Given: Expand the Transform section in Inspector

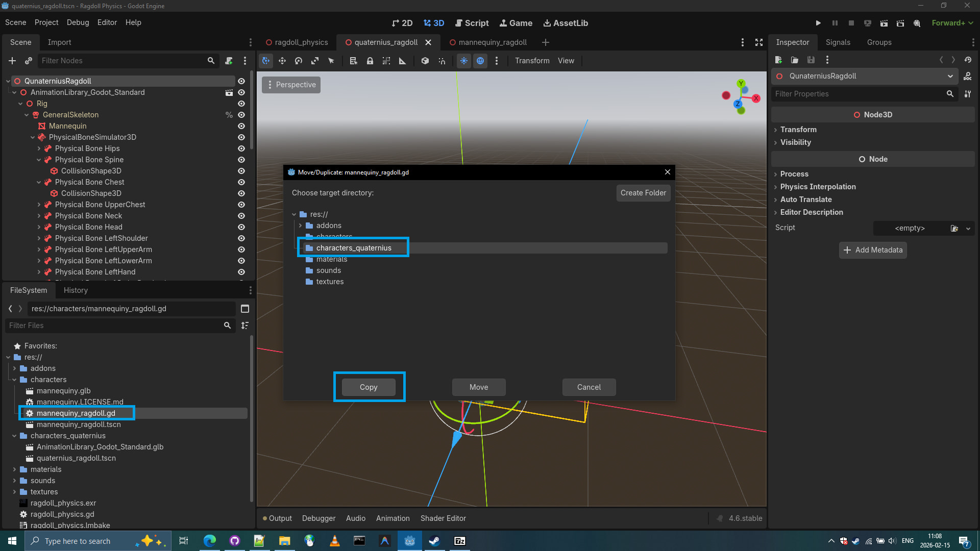Looking at the screenshot, I should [x=798, y=130].
